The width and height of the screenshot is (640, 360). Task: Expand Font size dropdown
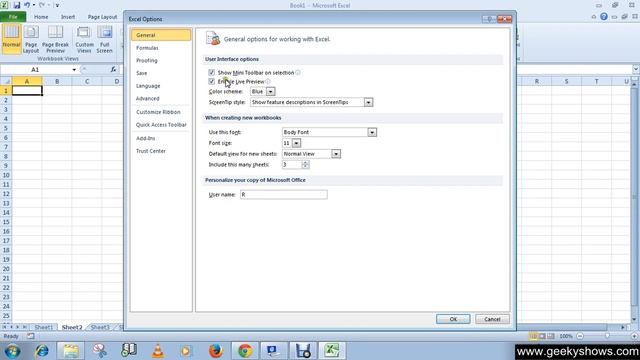[x=296, y=143]
